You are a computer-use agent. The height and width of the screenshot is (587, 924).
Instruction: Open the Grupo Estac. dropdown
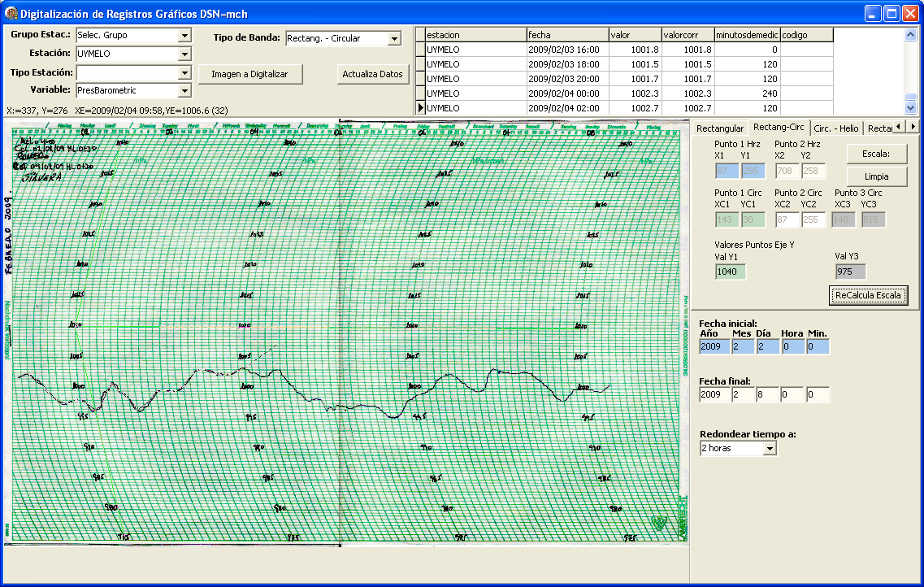(x=184, y=35)
